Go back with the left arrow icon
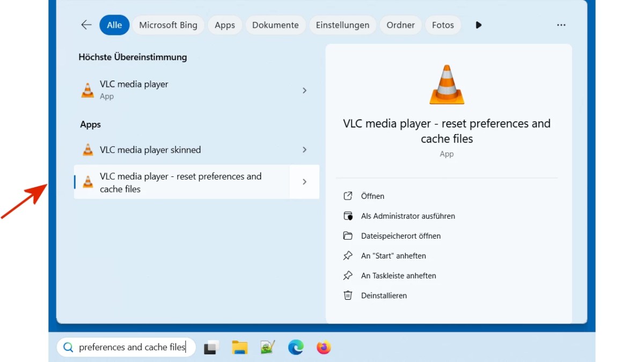The height and width of the screenshot is (362, 644). pyautogui.click(x=86, y=25)
